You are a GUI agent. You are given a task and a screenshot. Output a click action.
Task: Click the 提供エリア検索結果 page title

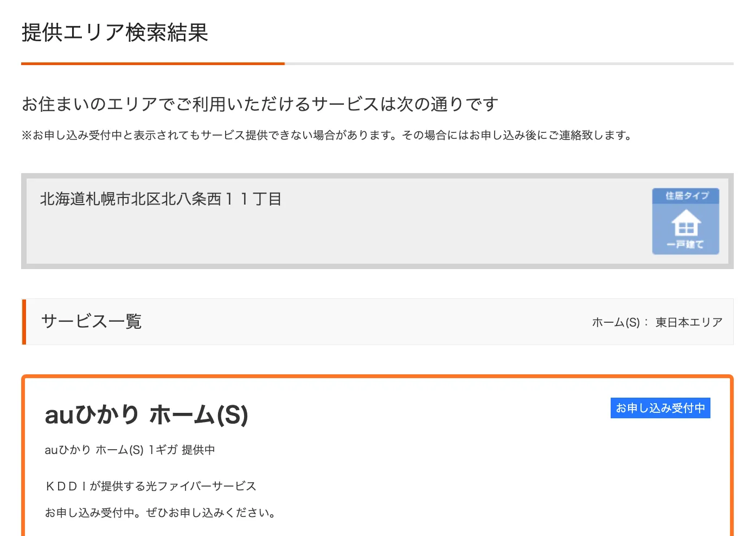click(115, 34)
